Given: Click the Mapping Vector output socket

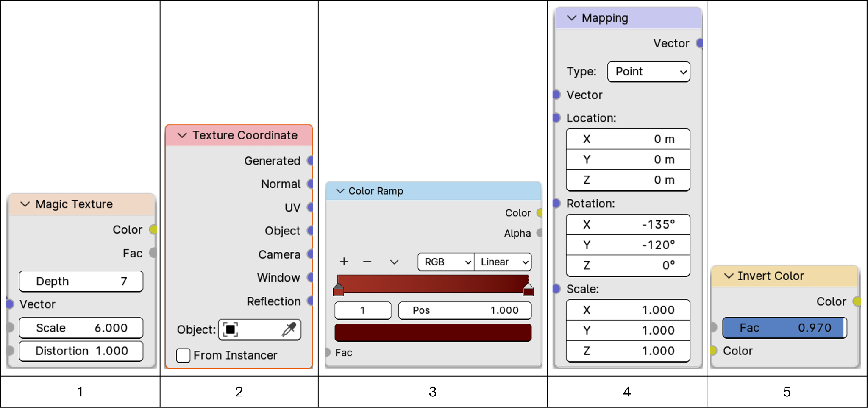Looking at the screenshot, I should [700, 43].
